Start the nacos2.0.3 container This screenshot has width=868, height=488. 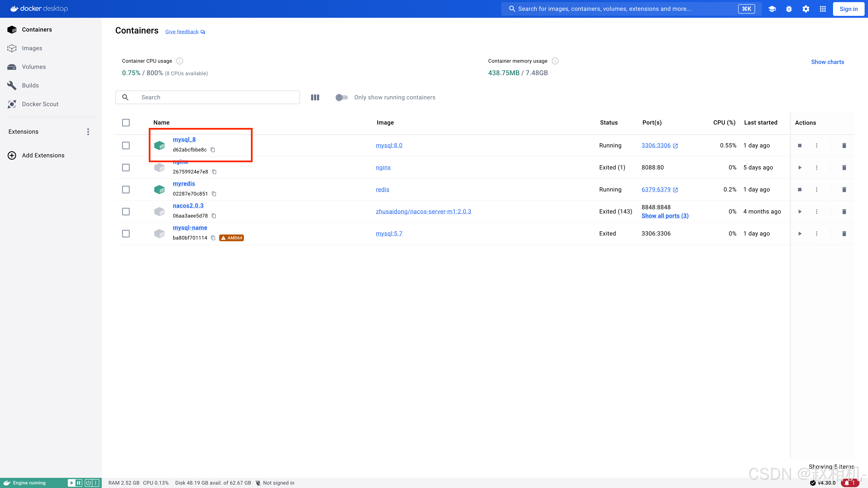pyautogui.click(x=800, y=212)
